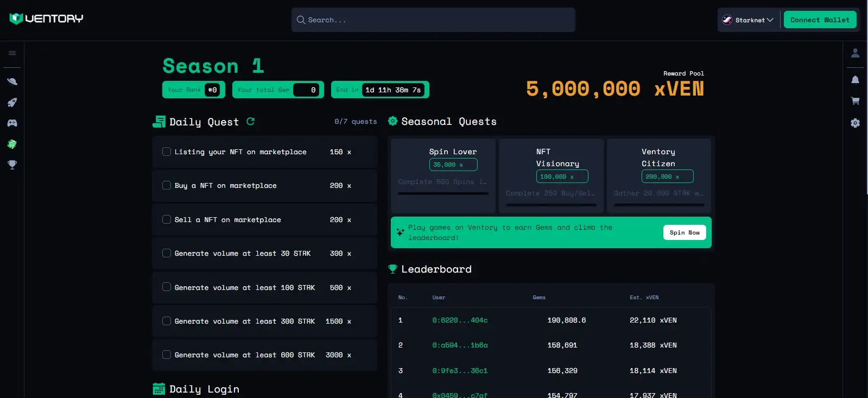The height and width of the screenshot is (398, 868).
Task: Check the Listing your NFT on marketplace quest
Action: pyautogui.click(x=167, y=152)
